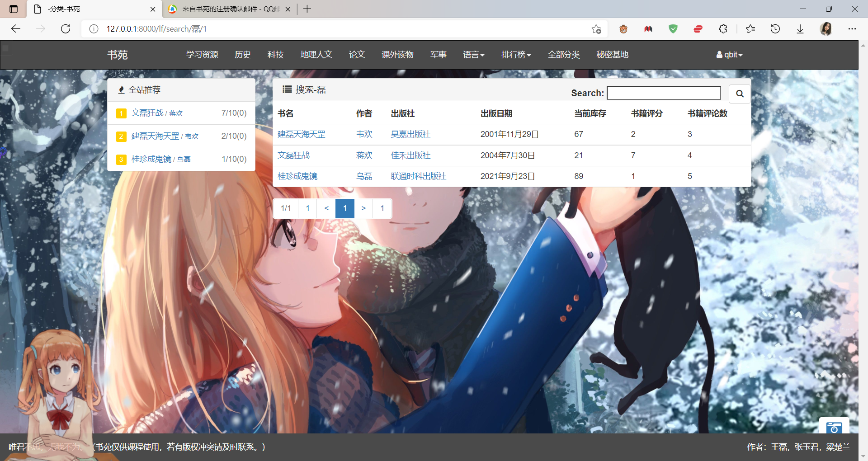
Task: Open the 军事 category
Action: pos(438,55)
